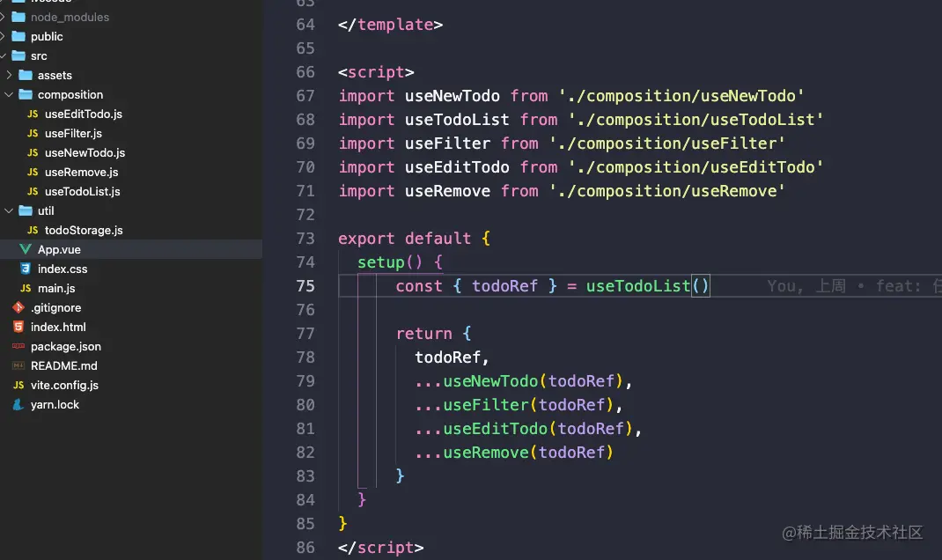Click the JS icon beside useFilter.js
This screenshot has width=942, height=560.
pos(33,133)
